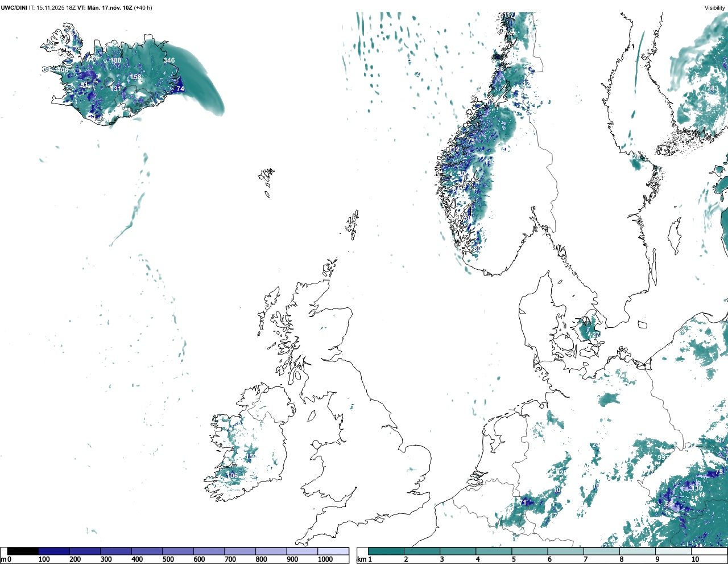Image resolution: width=728 pixels, height=564 pixels.
Task: Click the "136" value in bottom-right area
Action: tap(697, 488)
